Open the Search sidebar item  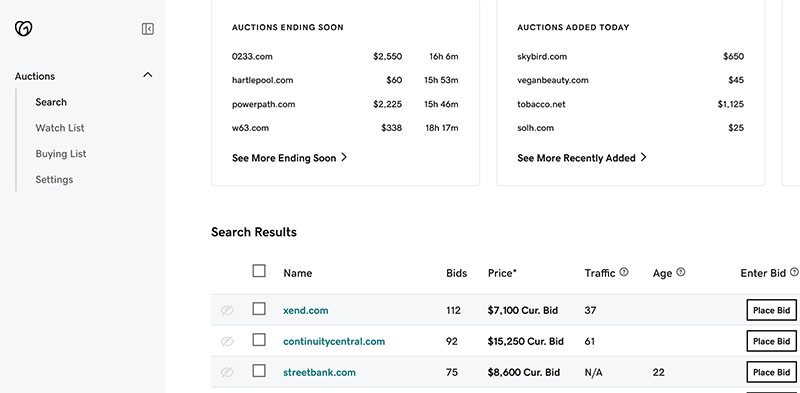tap(51, 102)
